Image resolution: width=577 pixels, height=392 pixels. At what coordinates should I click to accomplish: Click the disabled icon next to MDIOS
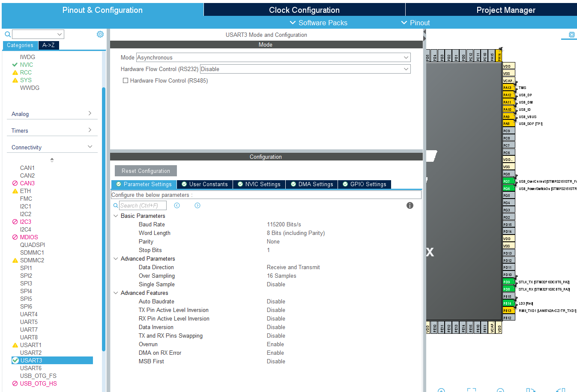(15, 237)
